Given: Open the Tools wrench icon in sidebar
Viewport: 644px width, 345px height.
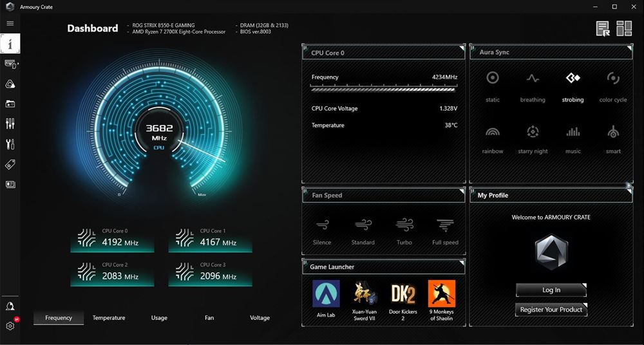Looking at the screenshot, I should [10, 144].
